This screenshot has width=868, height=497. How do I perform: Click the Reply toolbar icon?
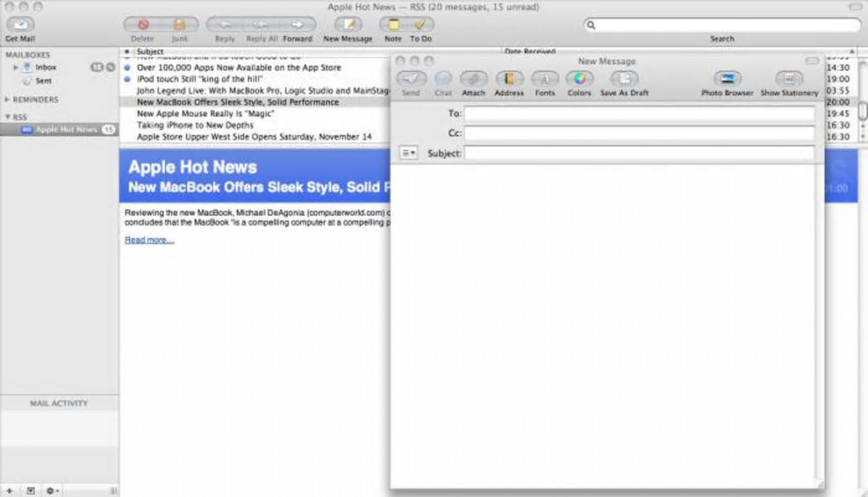click(224, 25)
